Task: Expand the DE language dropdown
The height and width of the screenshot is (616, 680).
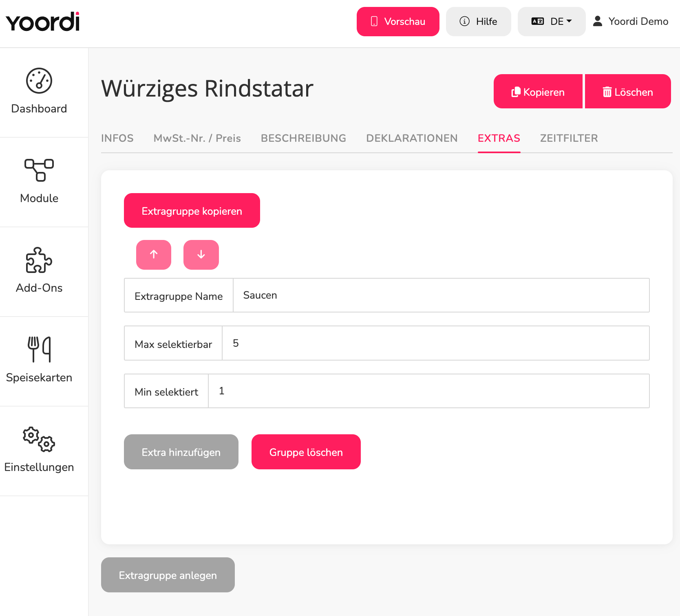Action: tap(552, 22)
